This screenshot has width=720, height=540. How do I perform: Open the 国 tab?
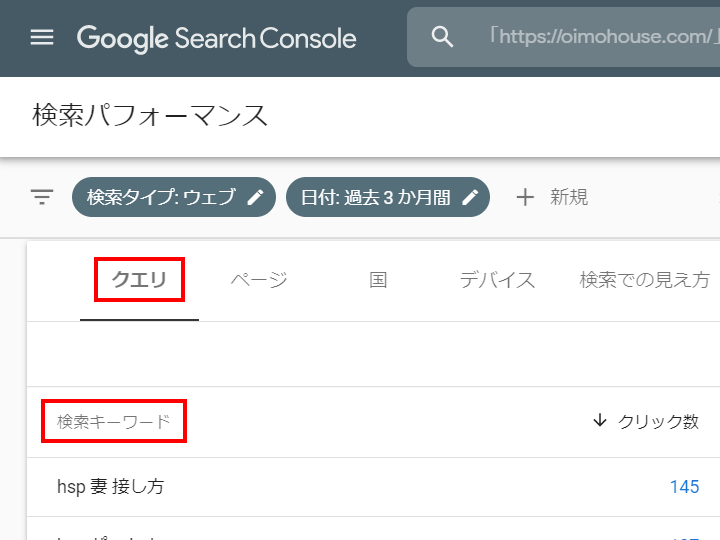pos(378,280)
